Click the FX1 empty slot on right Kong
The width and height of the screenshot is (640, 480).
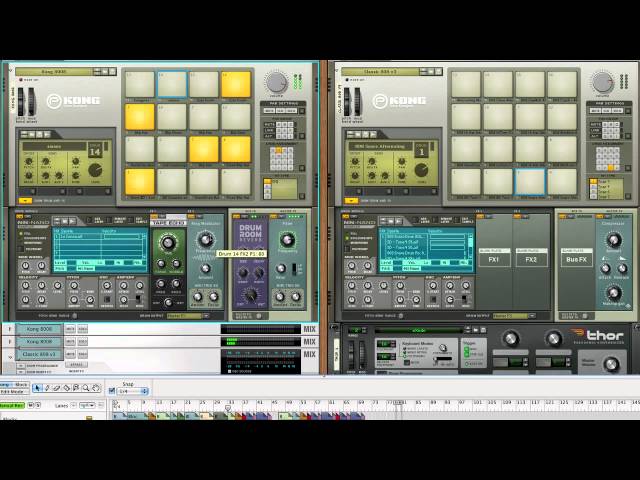pyautogui.click(x=494, y=258)
